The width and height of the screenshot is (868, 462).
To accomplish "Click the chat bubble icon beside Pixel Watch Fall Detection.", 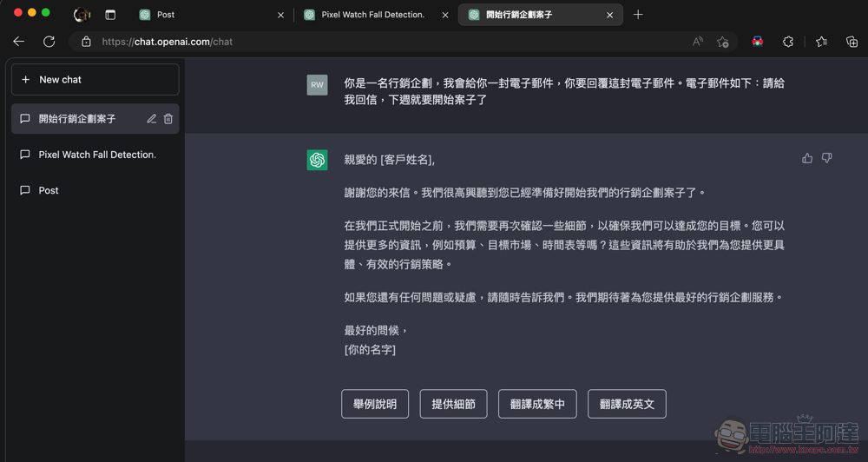I will point(25,155).
